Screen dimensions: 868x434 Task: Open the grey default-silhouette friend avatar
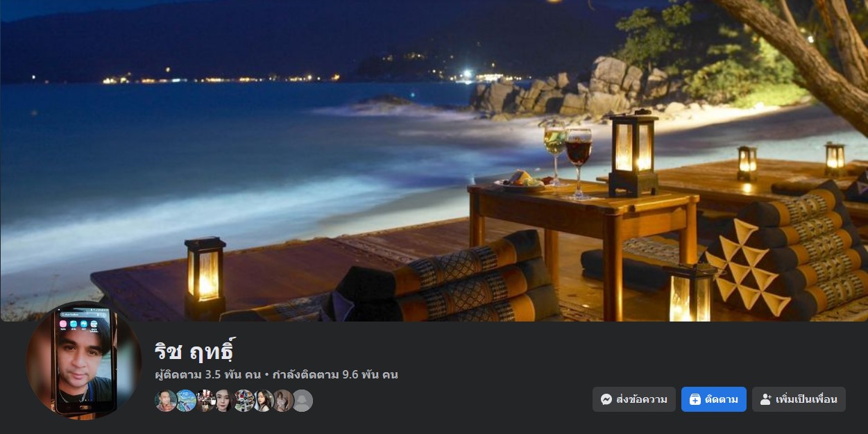pyautogui.click(x=302, y=401)
